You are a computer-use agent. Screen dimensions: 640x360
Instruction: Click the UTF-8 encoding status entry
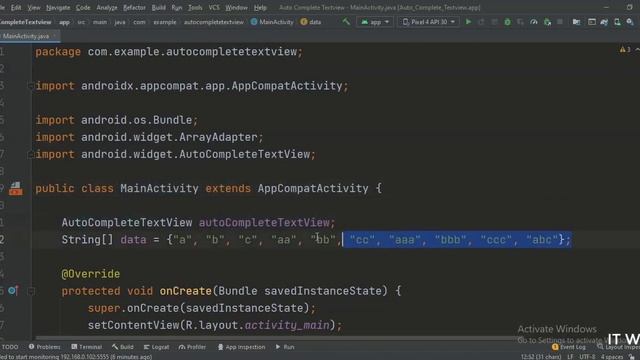tap(587, 357)
